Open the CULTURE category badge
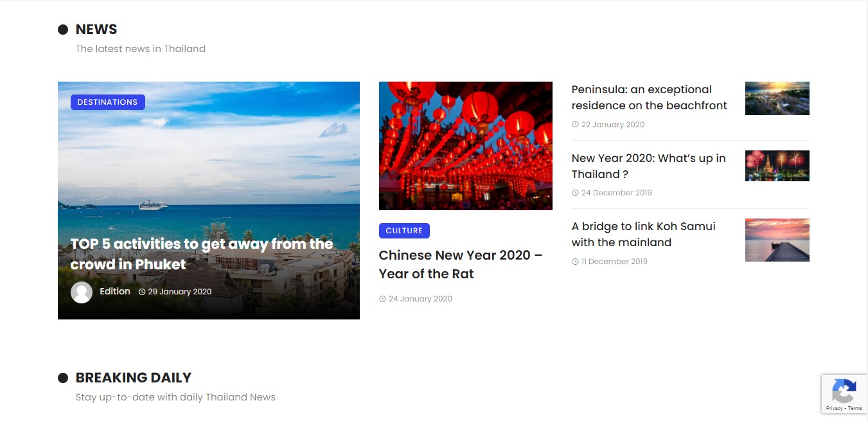The image size is (868, 421). click(x=404, y=231)
